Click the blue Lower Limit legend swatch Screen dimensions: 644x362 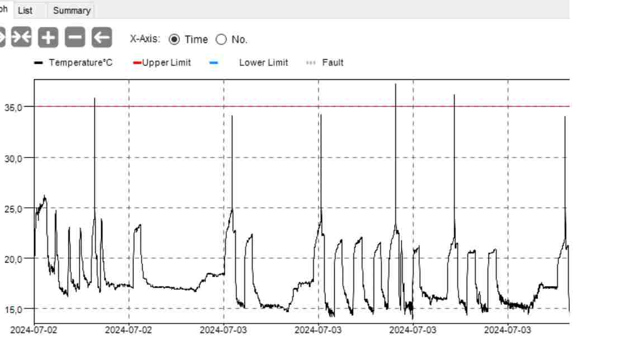click(214, 63)
